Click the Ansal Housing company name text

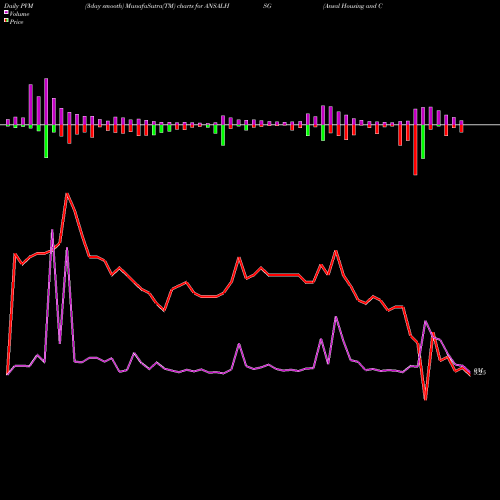[353, 6]
